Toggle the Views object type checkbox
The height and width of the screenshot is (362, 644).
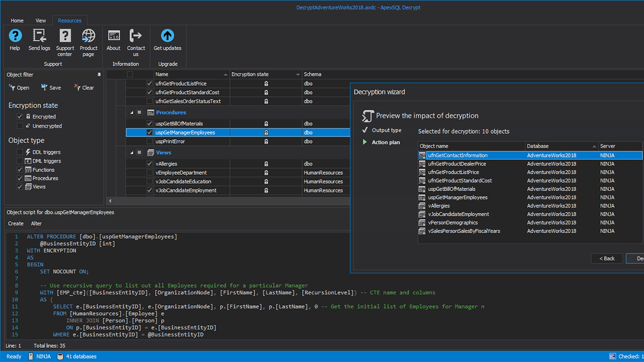pos(20,187)
